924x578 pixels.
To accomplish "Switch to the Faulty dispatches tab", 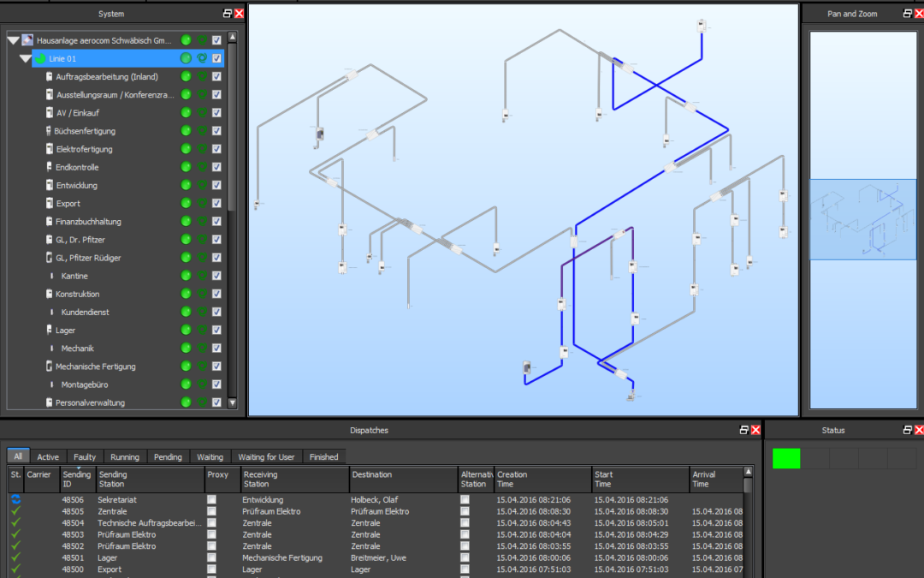I will point(85,456).
